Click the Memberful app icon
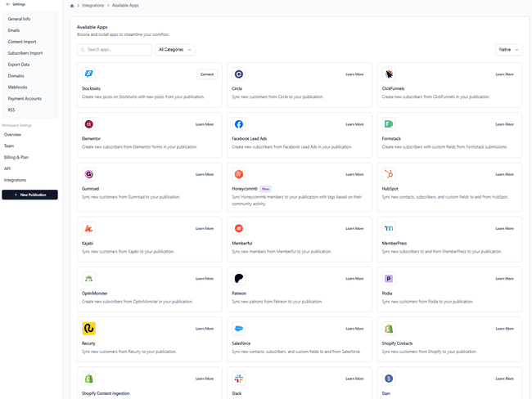Screen dimensions: 532x399 [x=238, y=228]
